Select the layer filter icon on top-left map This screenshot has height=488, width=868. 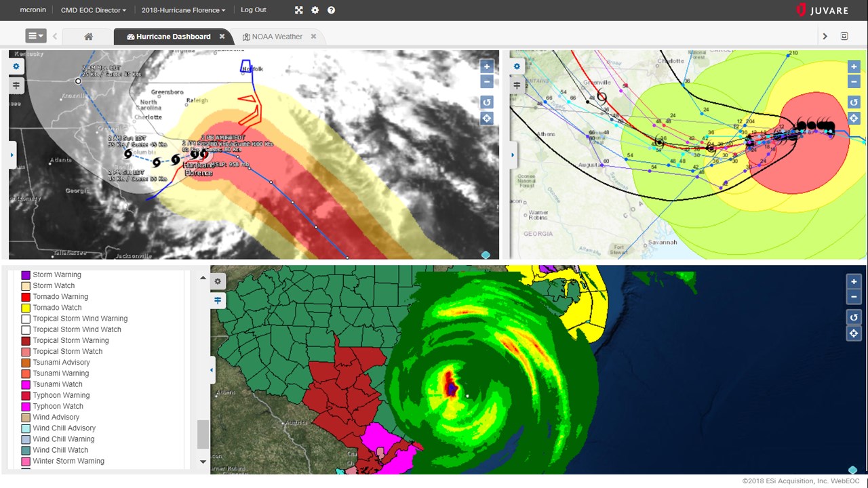[x=15, y=85]
